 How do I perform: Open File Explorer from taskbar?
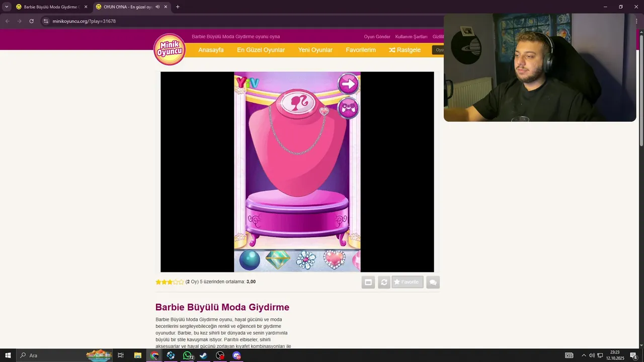click(x=137, y=355)
